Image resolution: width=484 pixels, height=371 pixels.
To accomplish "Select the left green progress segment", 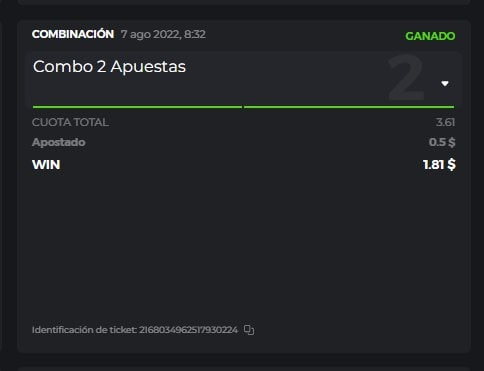I will (x=137, y=107).
